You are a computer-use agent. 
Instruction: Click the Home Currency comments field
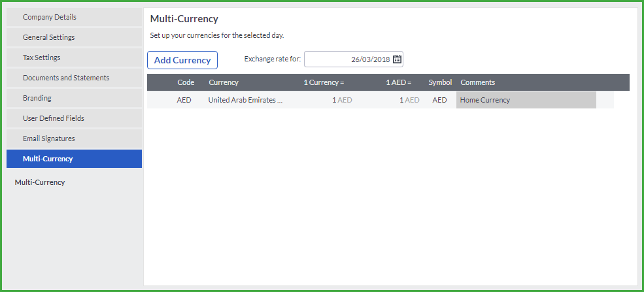coord(526,100)
